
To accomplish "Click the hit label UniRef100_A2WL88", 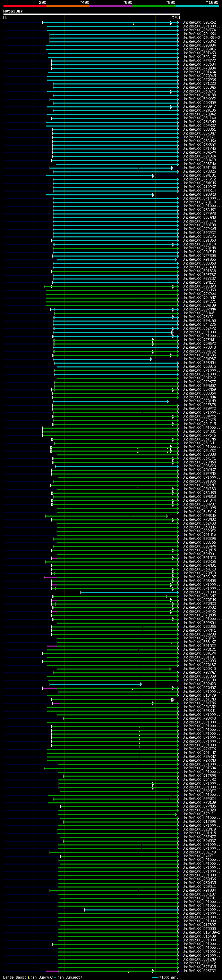I will coord(199,96).
